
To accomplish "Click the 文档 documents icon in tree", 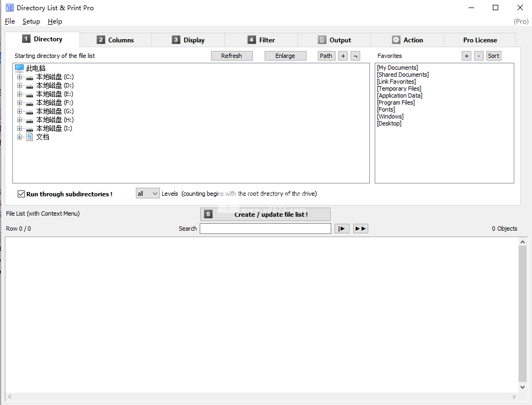I will tap(30, 137).
